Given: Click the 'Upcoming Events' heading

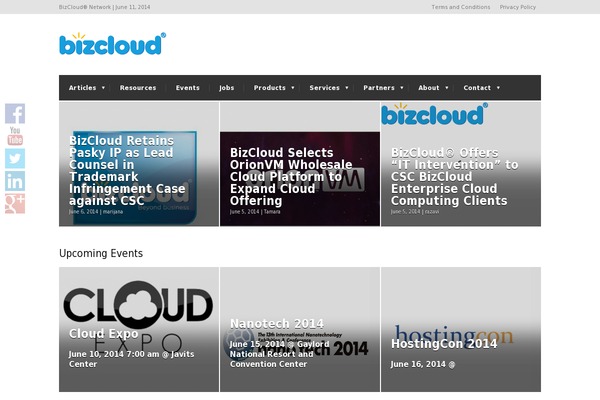Looking at the screenshot, I should point(101,253).
